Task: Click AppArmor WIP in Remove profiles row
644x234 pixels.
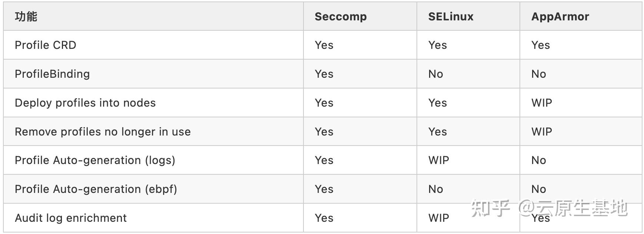Action: 541,132
